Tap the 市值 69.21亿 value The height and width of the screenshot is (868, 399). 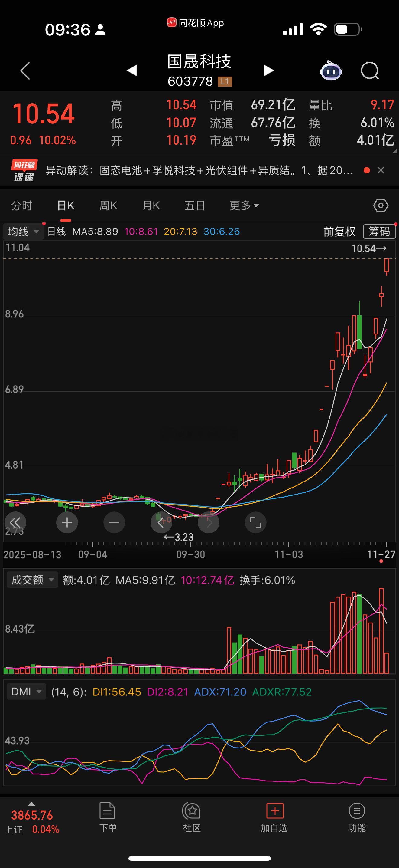click(x=273, y=105)
